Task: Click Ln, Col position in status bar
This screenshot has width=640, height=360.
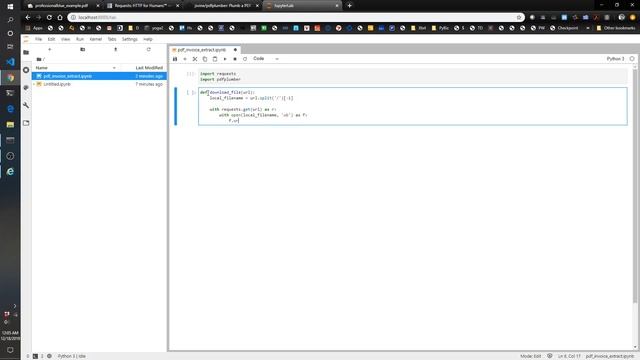Action: click(569, 356)
